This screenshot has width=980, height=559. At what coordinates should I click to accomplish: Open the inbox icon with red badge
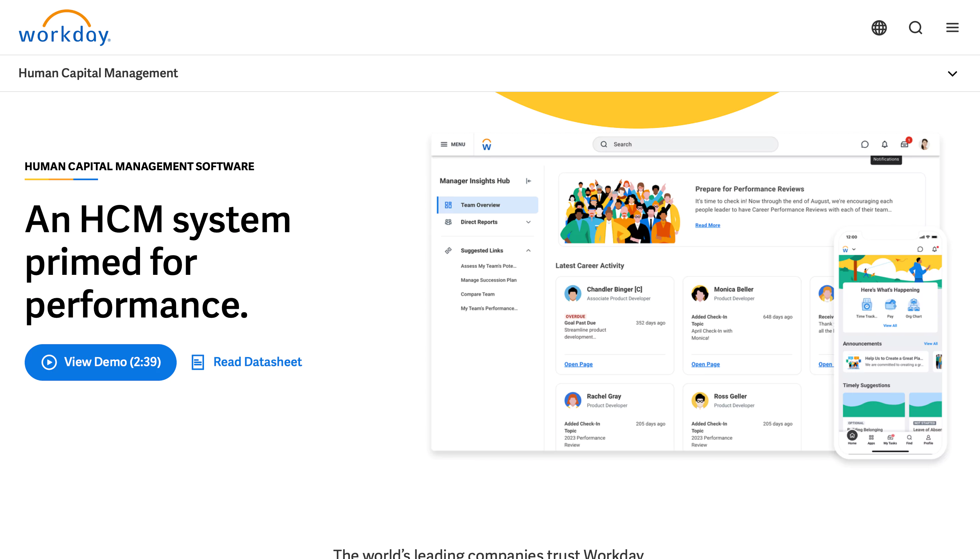(x=905, y=144)
